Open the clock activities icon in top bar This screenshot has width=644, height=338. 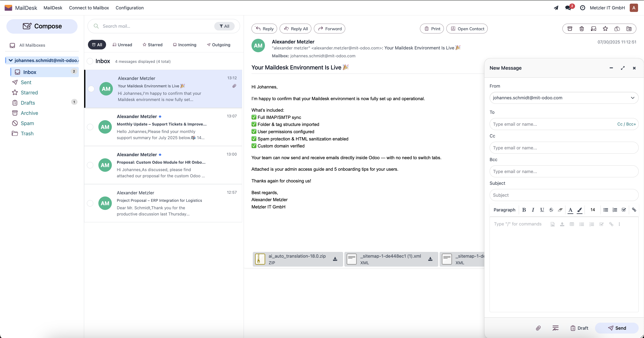pyautogui.click(x=582, y=8)
